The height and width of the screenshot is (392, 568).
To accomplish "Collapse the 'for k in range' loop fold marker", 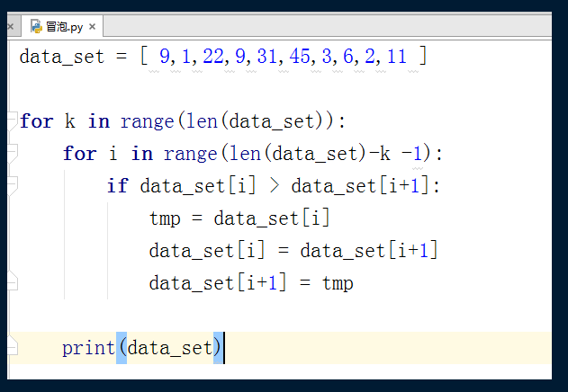I will pyautogui.click(x=13, y=120).
